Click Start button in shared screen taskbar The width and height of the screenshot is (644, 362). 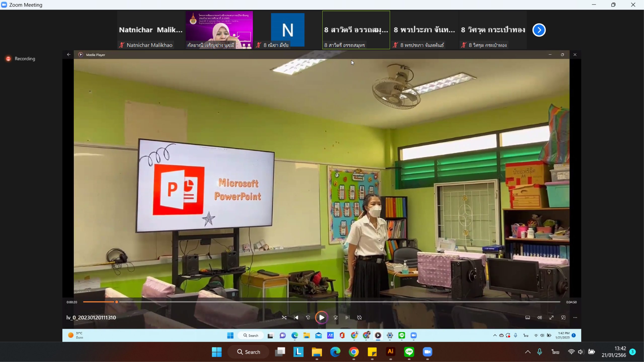(230, 335)
